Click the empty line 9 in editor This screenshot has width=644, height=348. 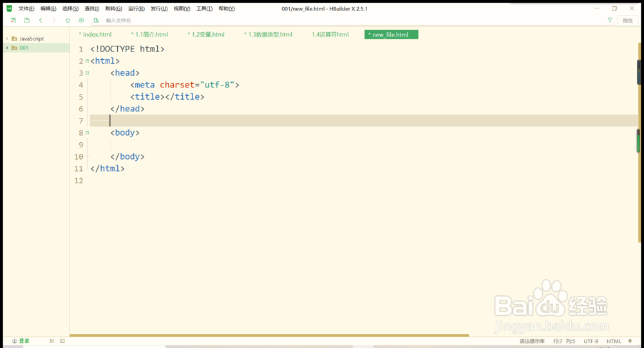point(363,145)
